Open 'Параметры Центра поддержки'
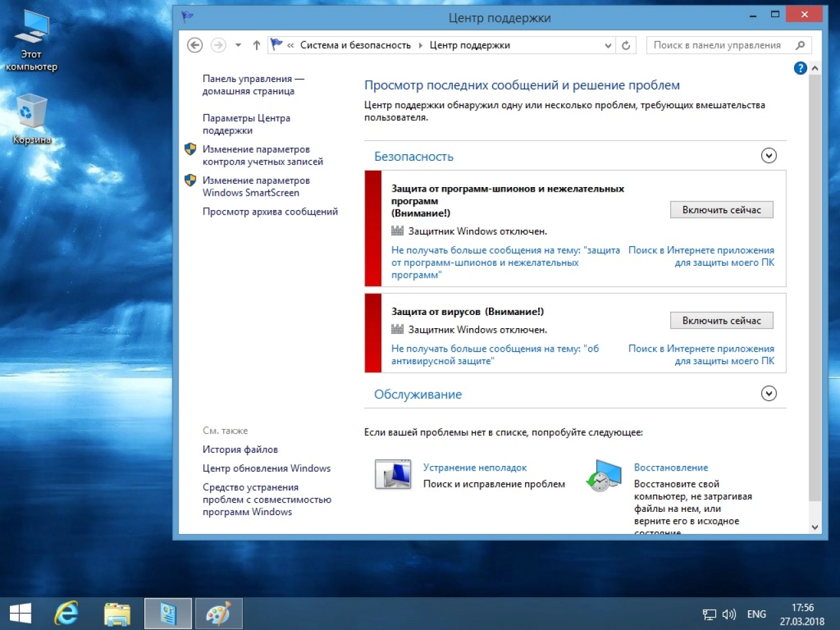Viewport: 840px width, 630px height. coord(246,124)
